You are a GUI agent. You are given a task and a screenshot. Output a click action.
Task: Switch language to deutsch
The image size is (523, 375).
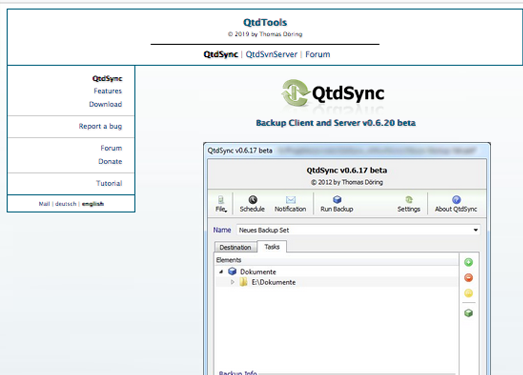(66, 204)
